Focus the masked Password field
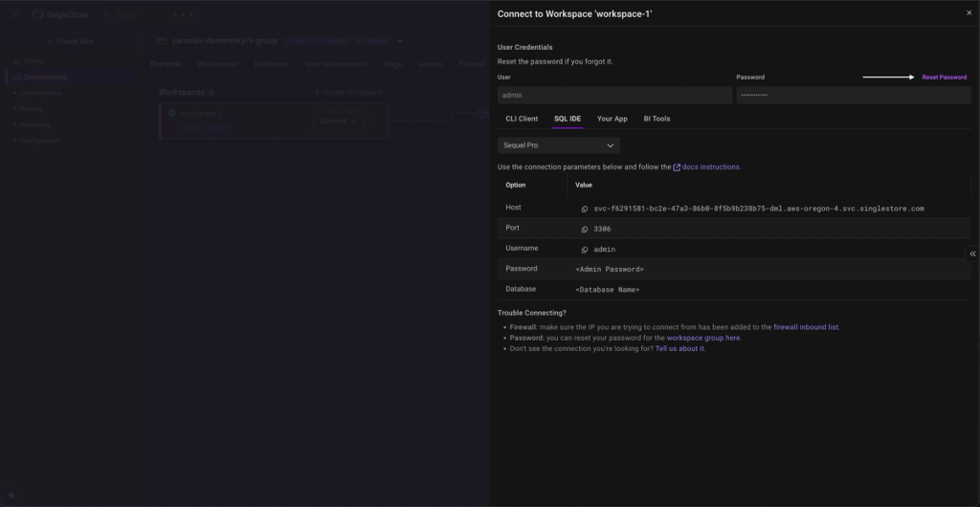Screen dimensions: 980x507 point(853,95)
